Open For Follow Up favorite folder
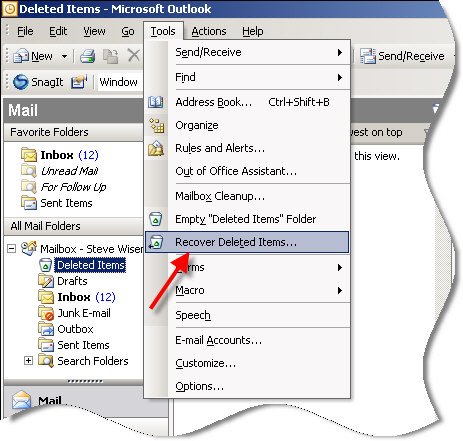Image resolution: width=463 pixels, height=441 pixels. 64,187
